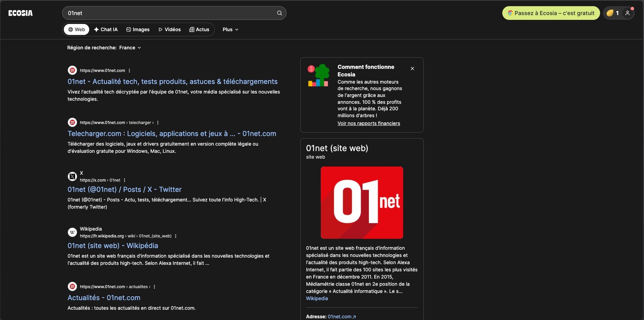644x320 pixels.
Task: Click the 01net logo thumbnail
Action: click(x=362, y=202)
